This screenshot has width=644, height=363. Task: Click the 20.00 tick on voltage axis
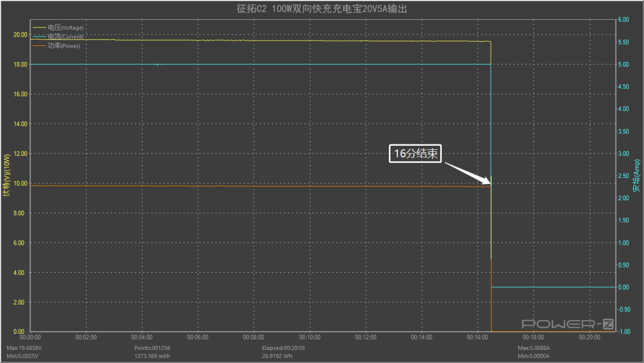20,35
